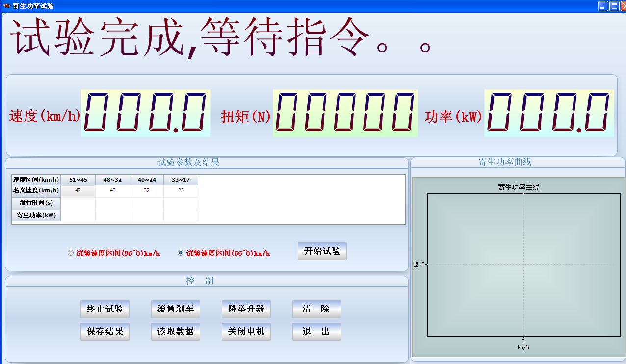Click the 开始试验 button

click(322, 251)
